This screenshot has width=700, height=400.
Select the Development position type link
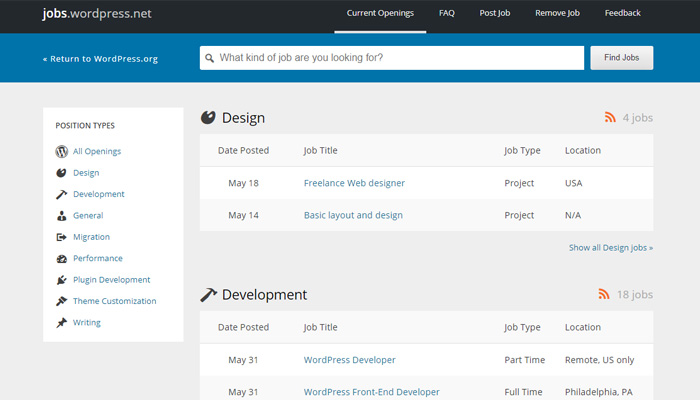tap(99, 194)
